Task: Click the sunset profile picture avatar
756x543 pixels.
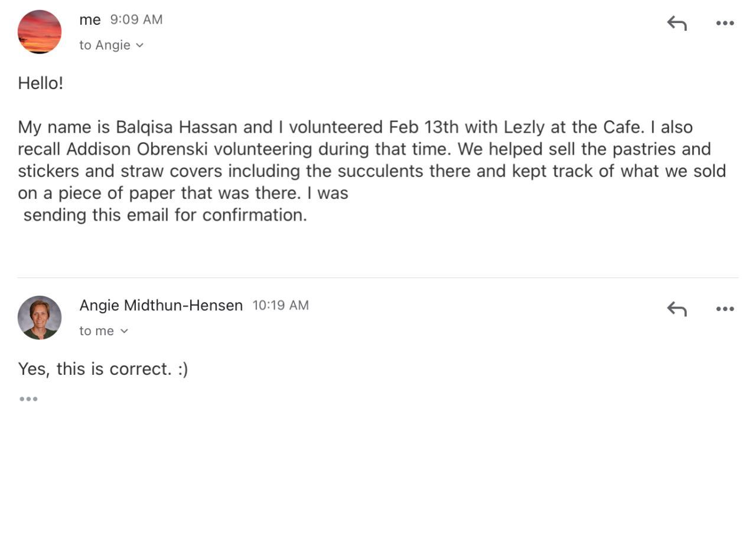Action: pyautogui.click(x=40, y=32)
